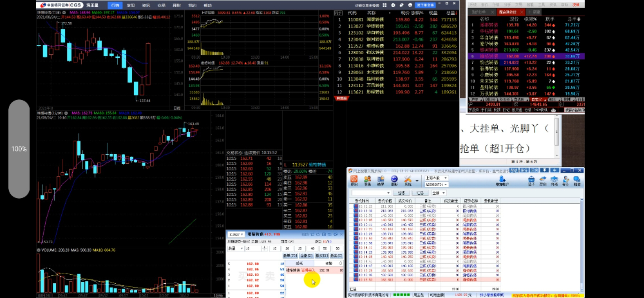Click the quantity stepper beside the 10 field
This screenshot has width=644, height=298.
(265, 248)
